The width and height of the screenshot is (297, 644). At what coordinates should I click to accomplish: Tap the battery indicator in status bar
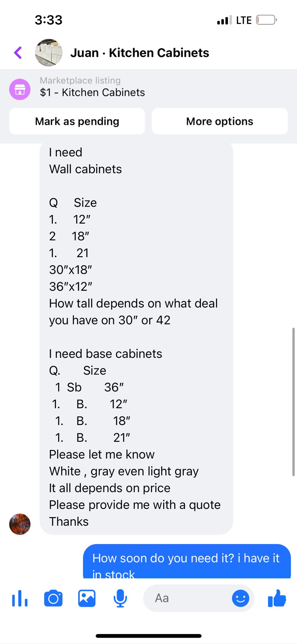pyautogui.click(x=267, y=20)
